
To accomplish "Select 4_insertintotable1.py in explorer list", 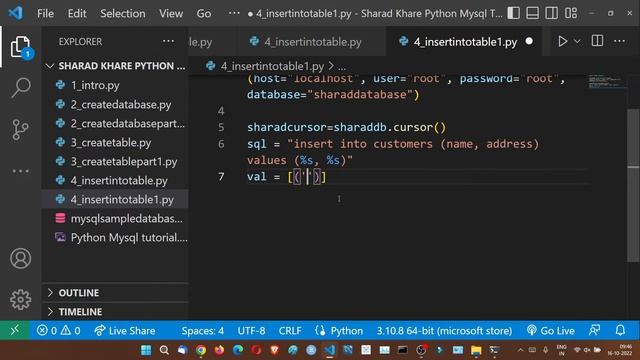I will pos(115,200).
